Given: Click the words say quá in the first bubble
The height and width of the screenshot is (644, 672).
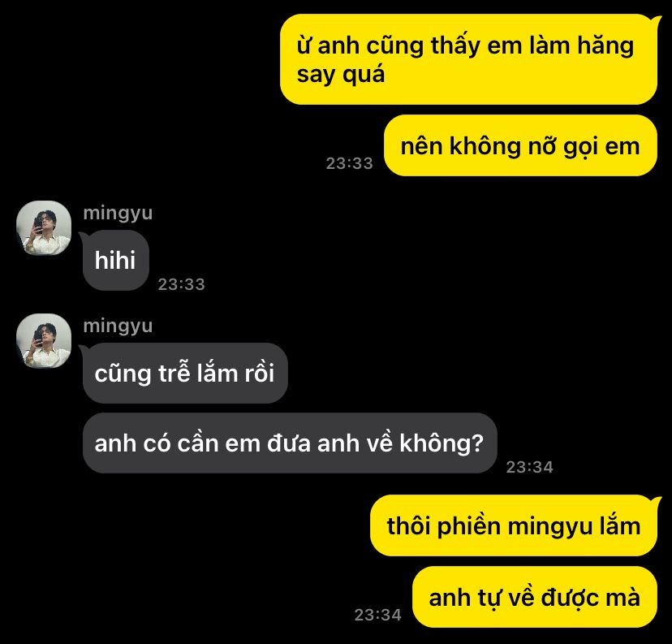Looking at the screenshot, I should pyautogui.click(x=341, y=75).
